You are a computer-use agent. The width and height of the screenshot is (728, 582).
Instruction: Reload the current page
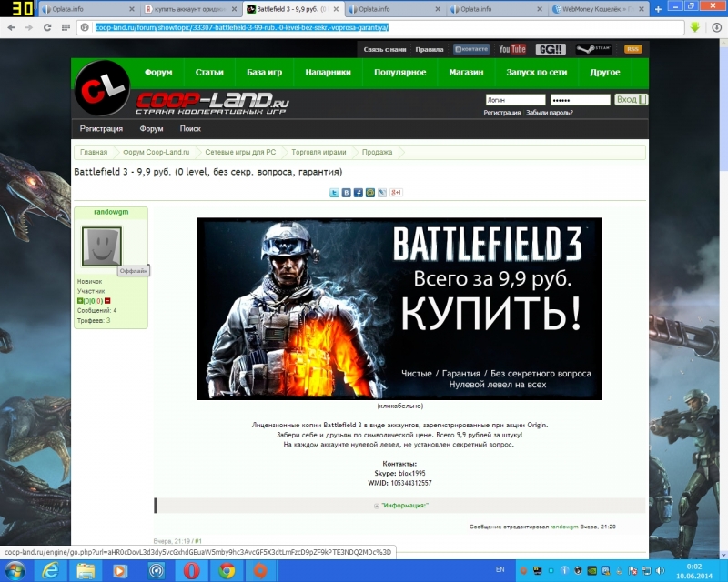[47, 28]
